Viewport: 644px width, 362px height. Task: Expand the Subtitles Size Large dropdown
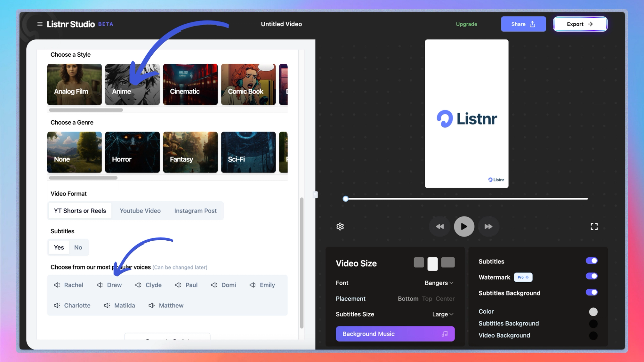click(442, 314)
